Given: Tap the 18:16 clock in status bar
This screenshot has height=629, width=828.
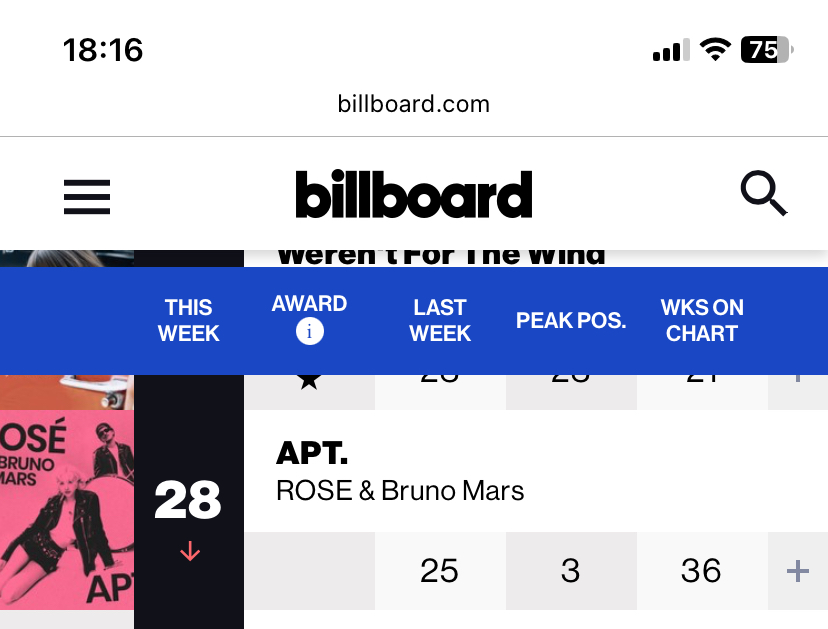Looking at the screenshot, I should tap(103, 50).
